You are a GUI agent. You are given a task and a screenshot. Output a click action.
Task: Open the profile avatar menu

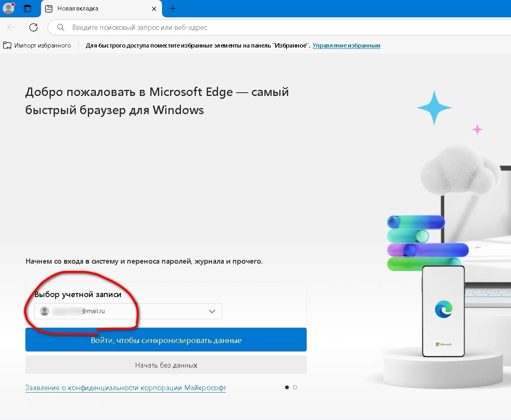(8, 8)
